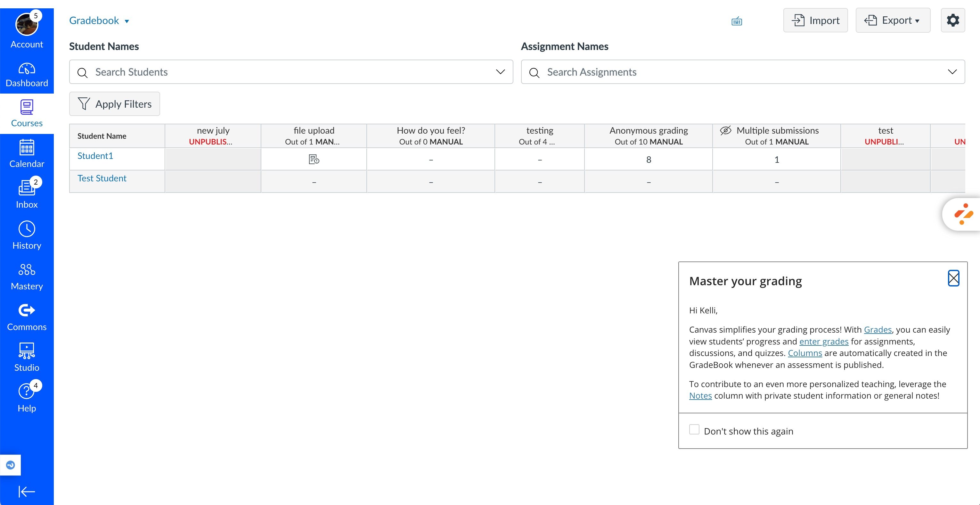Click hidden-eye icon on Multiple submissions
980x505 pixels.
point(725,130)
